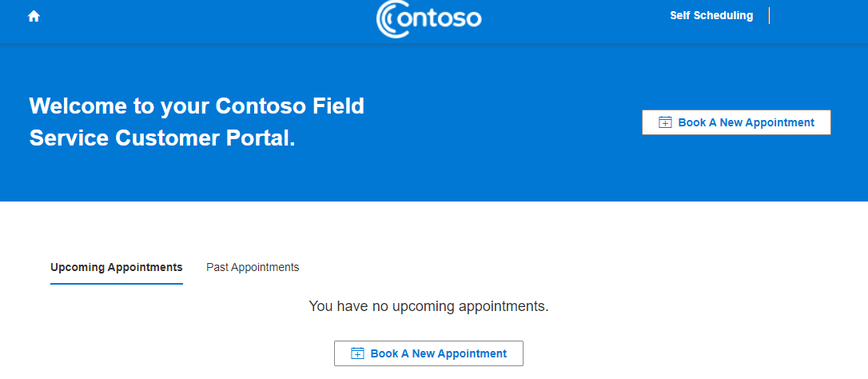The width and height of the screenshot is (868, 379).
Task: Click the "Book A New Appointment" label text in the banner
Action: [747, 122]
